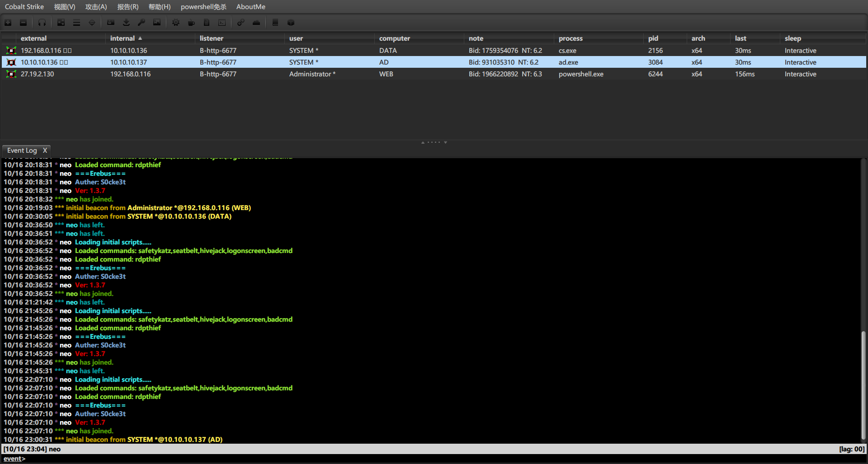The image size is (868, 464).
Task: Click beacon icon for 10.10.10.136 row
Action: click(11, 62)
